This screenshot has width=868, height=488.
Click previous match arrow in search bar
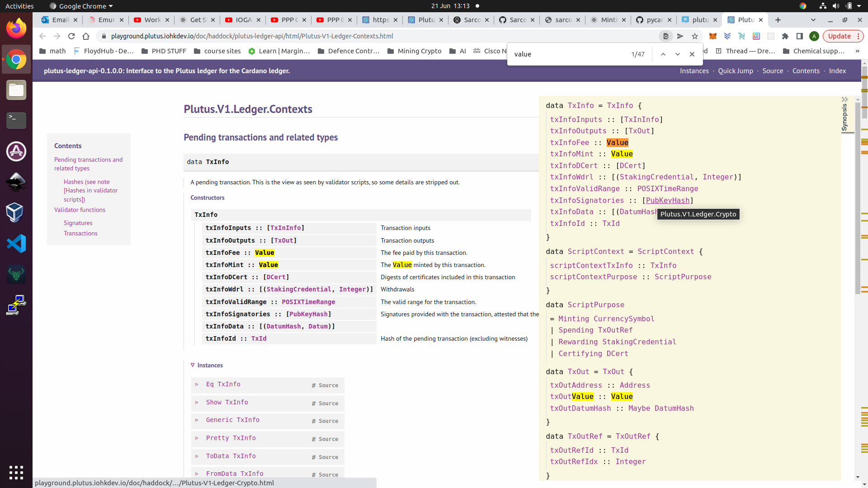tap(663, 54)
